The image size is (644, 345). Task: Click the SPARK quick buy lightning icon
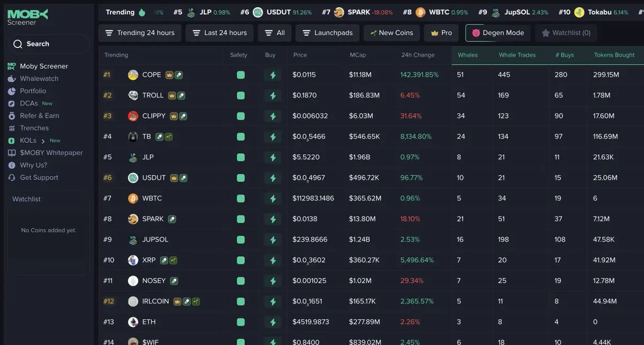tap(273, 219)
